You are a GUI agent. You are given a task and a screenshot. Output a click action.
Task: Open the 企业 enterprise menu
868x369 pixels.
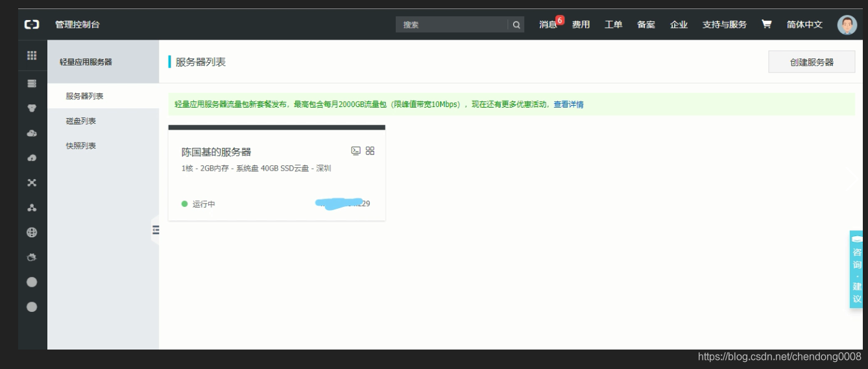coord(679,25)
